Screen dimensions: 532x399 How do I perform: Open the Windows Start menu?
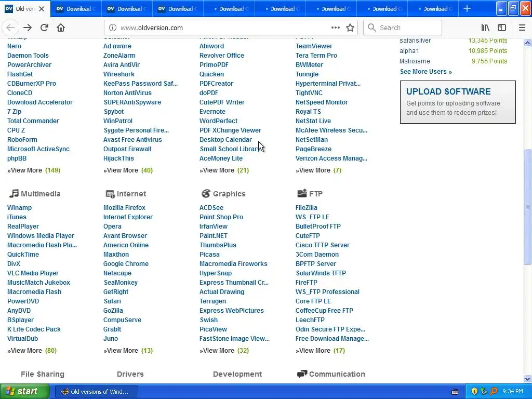click(24, 392)
